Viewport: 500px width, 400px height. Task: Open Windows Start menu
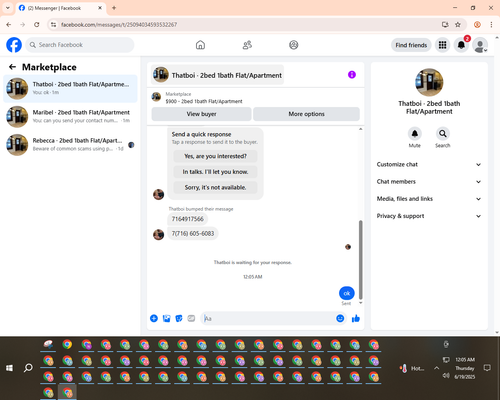(x=9, y=368)
